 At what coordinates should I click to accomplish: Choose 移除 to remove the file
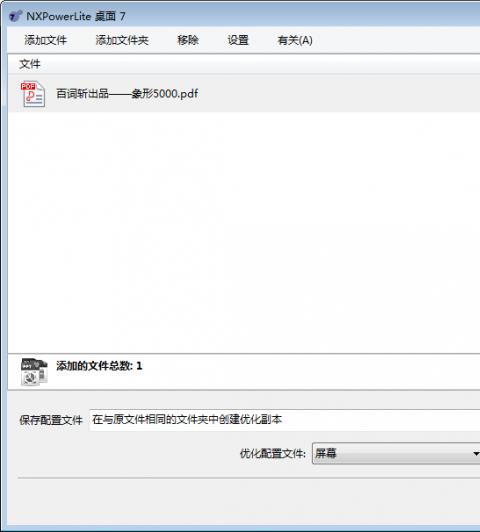188,40
